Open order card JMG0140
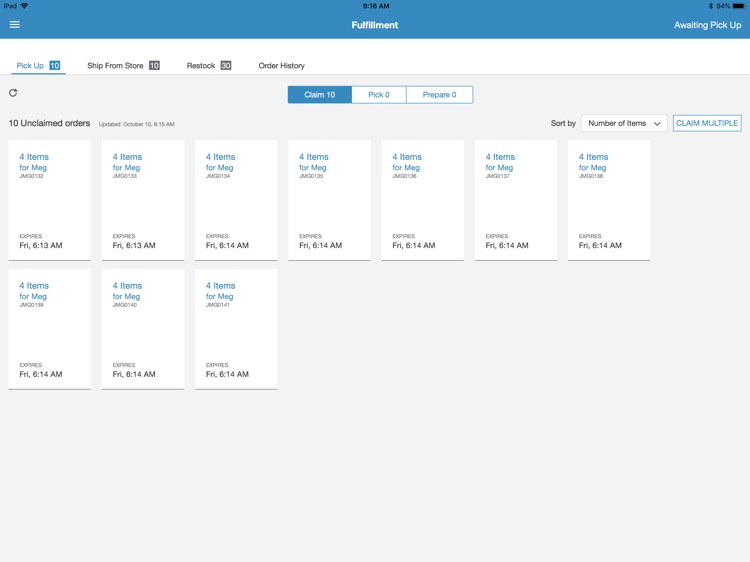 tap(143, 329)
